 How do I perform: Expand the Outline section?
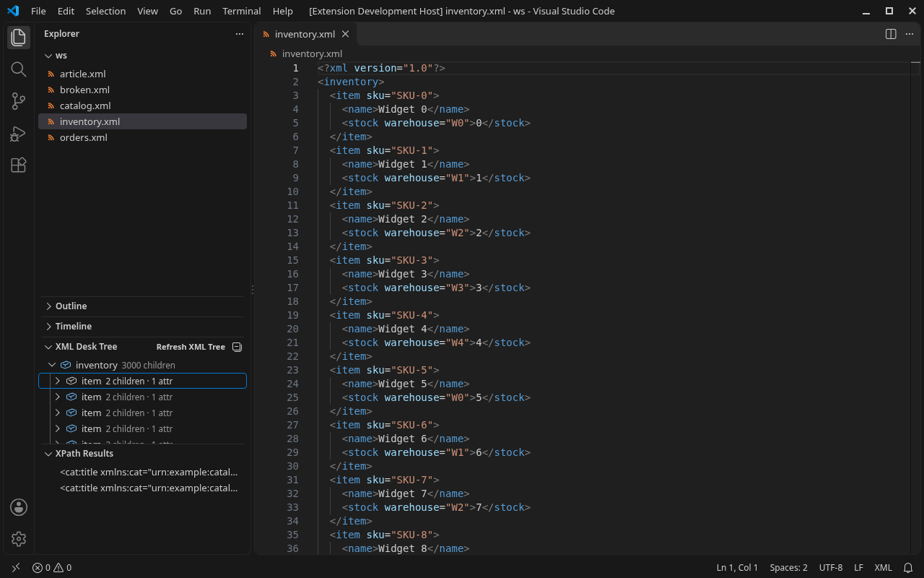(48, 306)
